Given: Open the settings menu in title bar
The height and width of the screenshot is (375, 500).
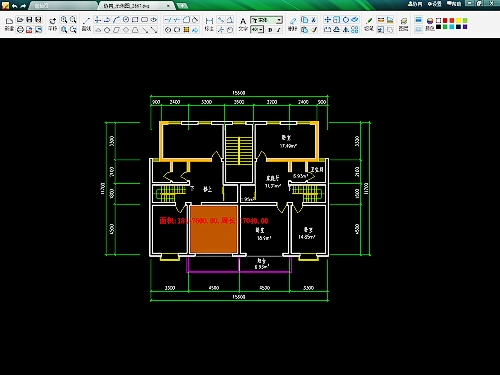Looking at the screenshot, I should pos(434,4).
